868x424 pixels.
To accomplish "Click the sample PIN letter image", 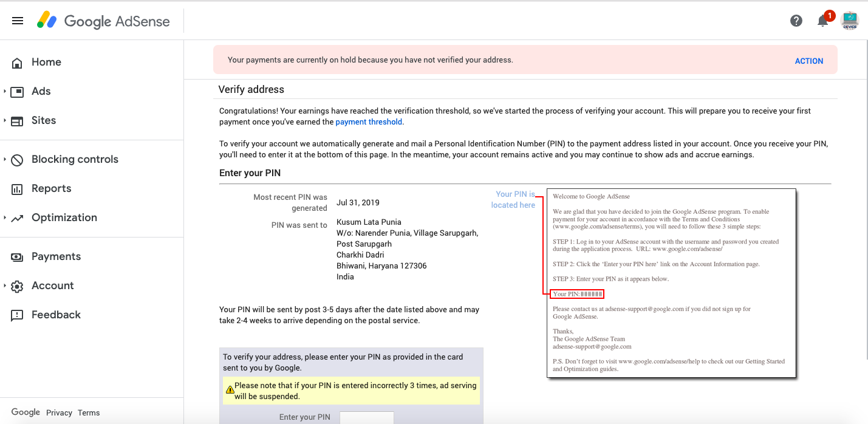I will pyautogui.click(x=671, y=282).
